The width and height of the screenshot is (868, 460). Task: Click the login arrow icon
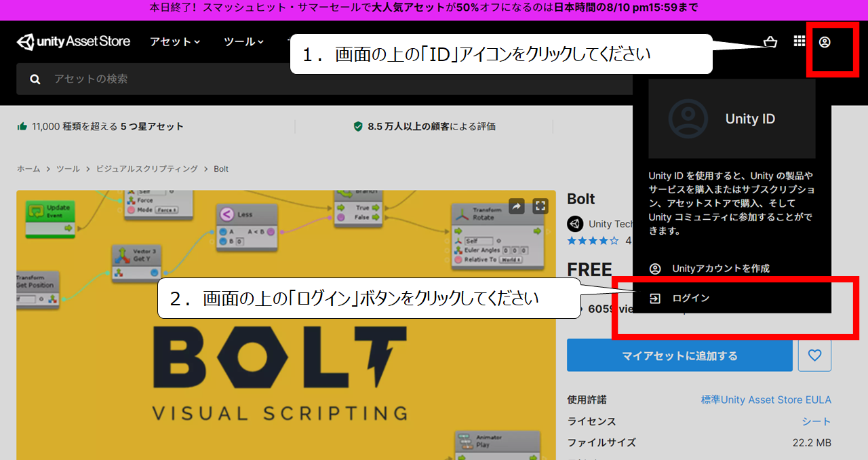pos(655,299)
